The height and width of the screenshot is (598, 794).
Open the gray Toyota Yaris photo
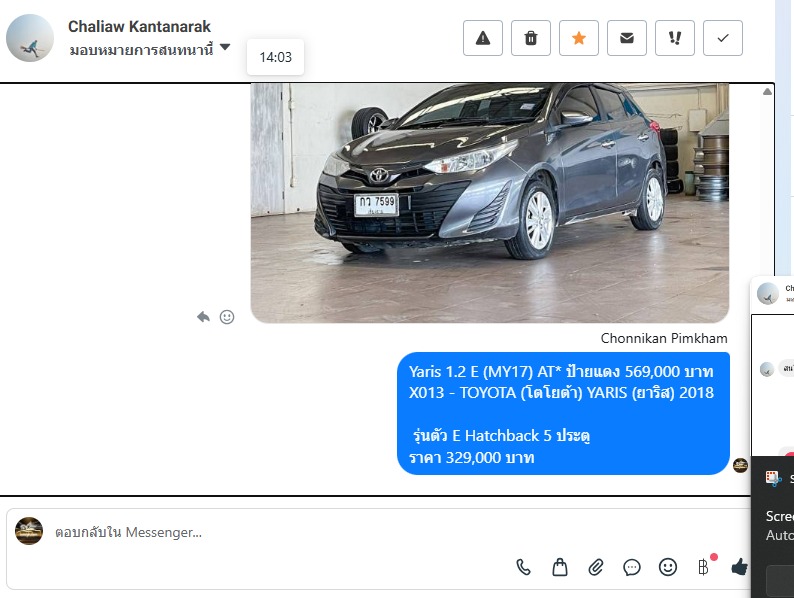tap(490, 203)
